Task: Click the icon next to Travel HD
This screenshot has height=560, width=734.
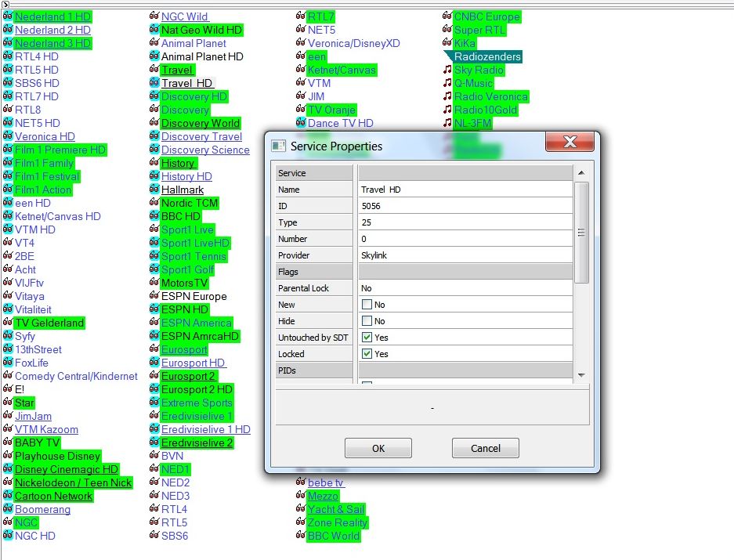Action: pyautogui.click(x=154, y=83)
